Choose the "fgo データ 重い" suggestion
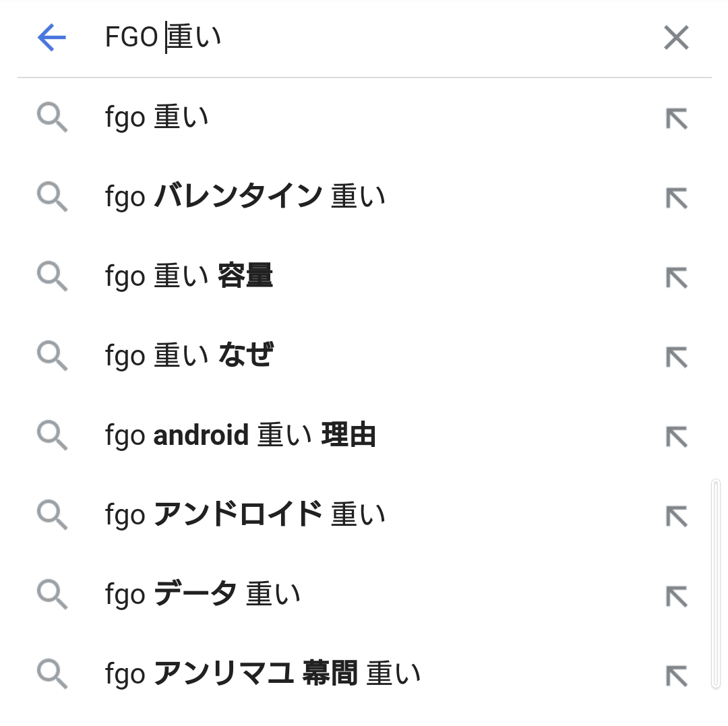Image resolution: width=728 pixels, height=726 pixels. pos(202,595)
